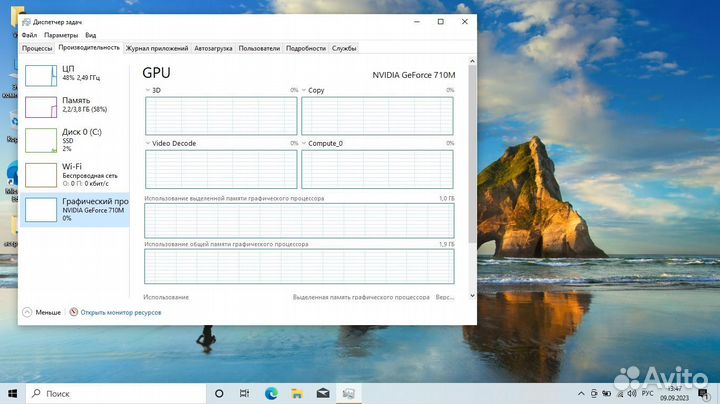The height and width of the screenshot is (404, 720).
Task: Select the ЦП performance item
Action: pos(75,75)
